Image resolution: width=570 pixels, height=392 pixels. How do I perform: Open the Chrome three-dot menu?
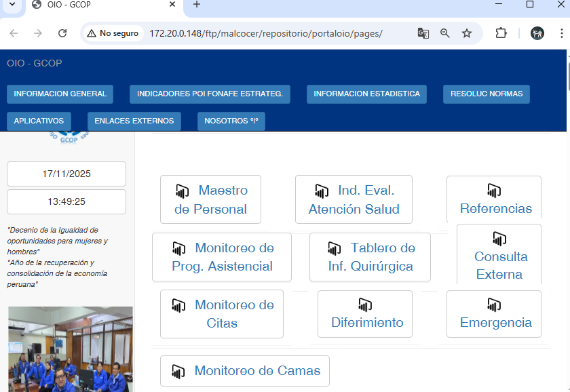click(561, 33)
